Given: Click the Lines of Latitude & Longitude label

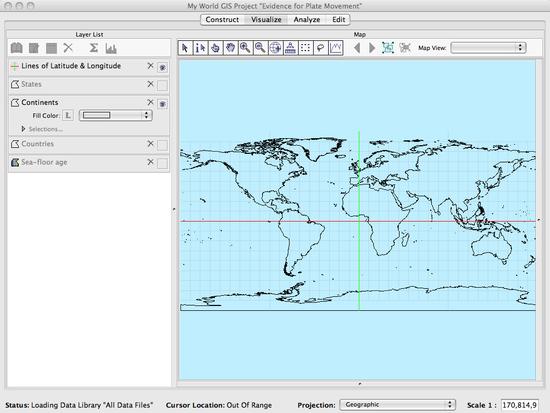Looking at the screenshot, I should pos(71,66).
